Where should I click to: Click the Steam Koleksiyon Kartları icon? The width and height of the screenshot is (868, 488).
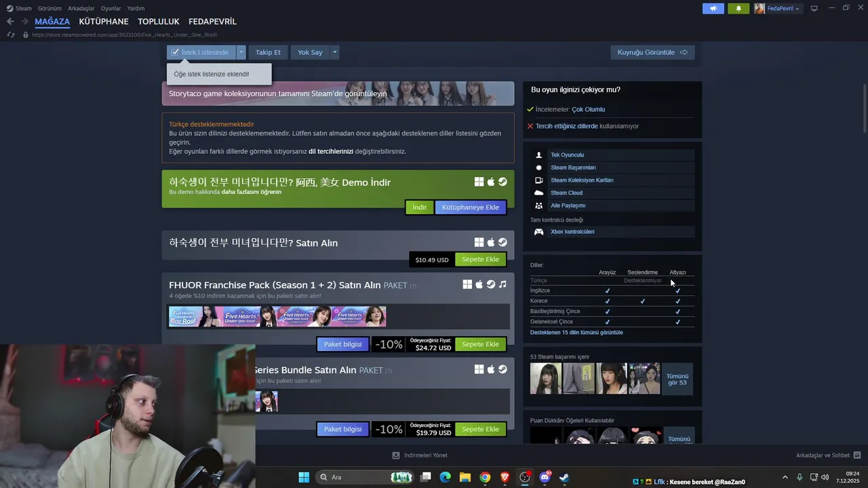(x=539, y=180)
